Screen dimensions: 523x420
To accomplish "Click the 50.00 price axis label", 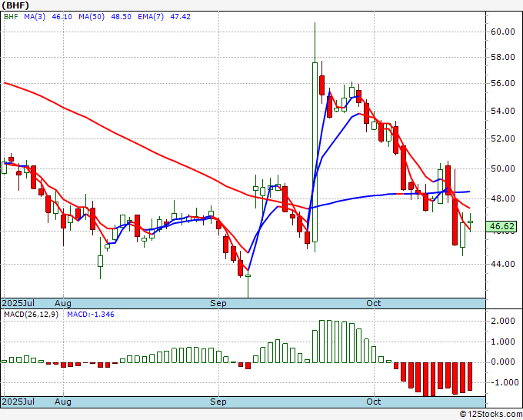I will 503,168.
